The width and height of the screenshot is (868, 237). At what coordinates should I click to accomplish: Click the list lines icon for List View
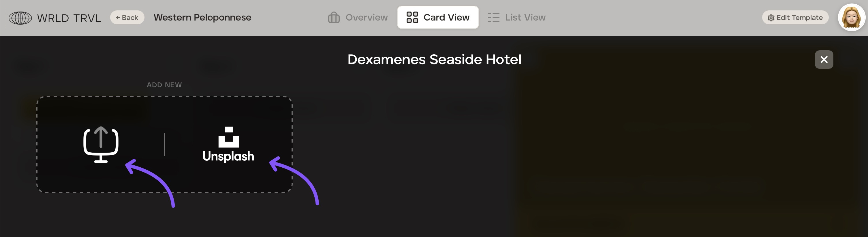tap(493, 18)
